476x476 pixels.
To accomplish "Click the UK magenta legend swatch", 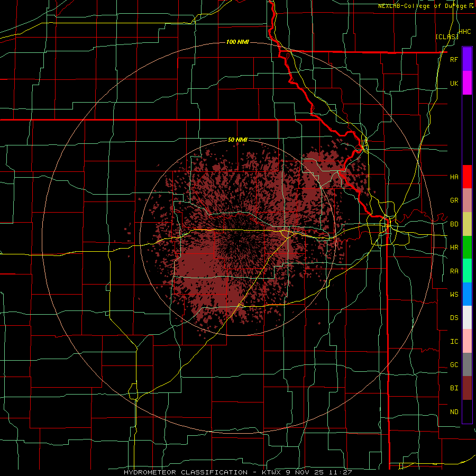I will coord(467,83).
